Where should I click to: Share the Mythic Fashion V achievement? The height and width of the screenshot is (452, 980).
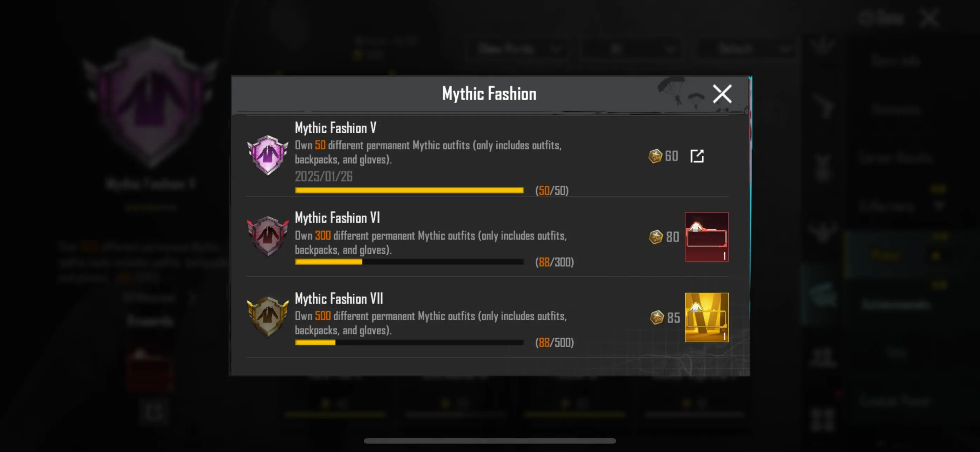pyautogui.click(x=697, y=156)
